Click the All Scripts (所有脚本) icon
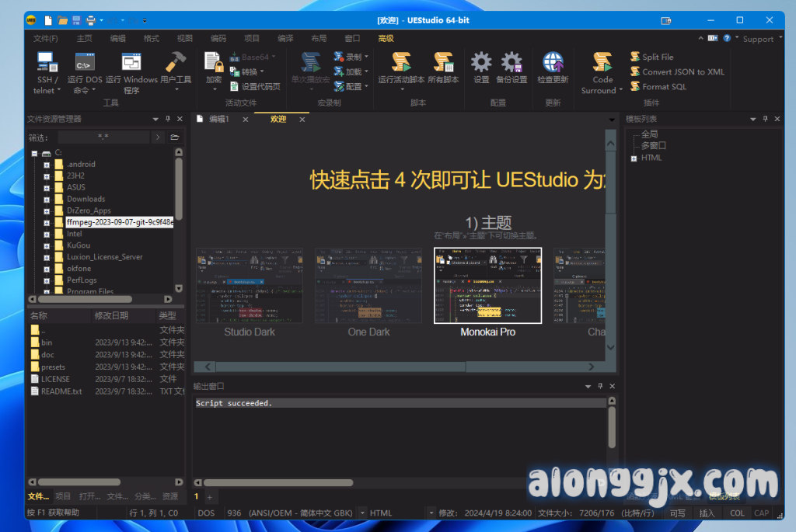Image resolution: width=796 pixels, height=532 pixels. (x=443, y=63)
